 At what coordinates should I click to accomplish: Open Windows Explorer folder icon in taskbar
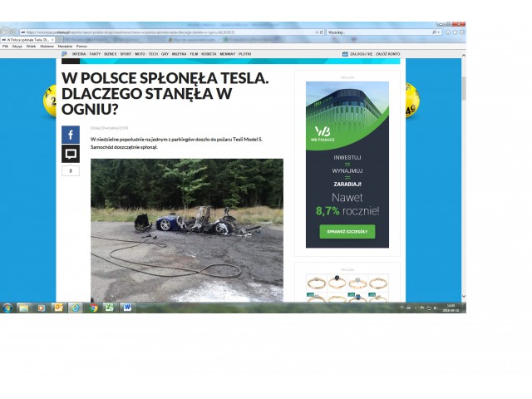(x=24, y=308)
